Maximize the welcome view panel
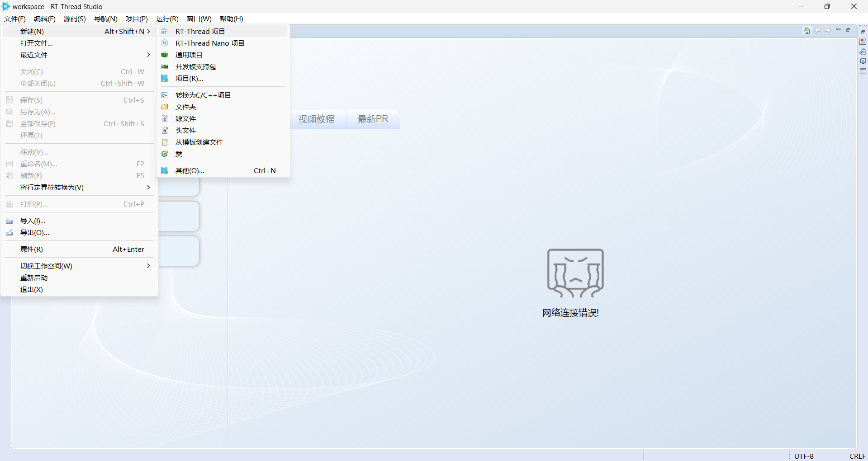868x461 pixels. point(849,30)
